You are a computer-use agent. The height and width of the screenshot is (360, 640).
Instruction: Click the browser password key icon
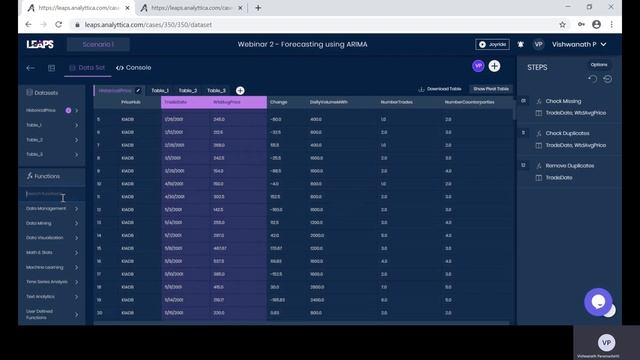[581, 24]
